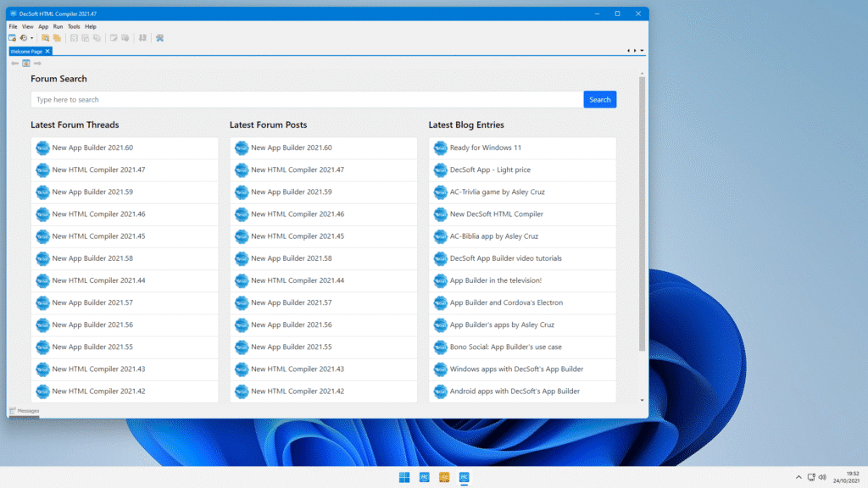
Task: Click the navigate forward arrow in the welcome page
Action: [x=37, y=63]
